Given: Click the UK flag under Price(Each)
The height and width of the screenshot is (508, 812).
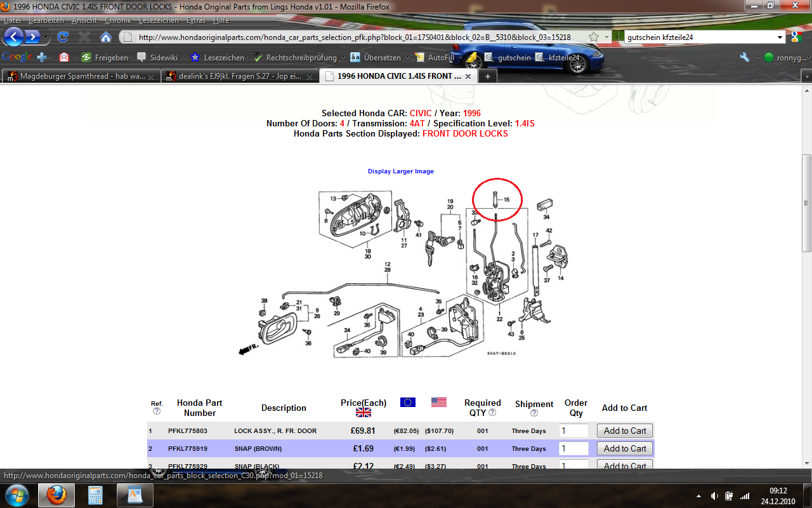Looking at the screenshot, I should click(363, 413).
